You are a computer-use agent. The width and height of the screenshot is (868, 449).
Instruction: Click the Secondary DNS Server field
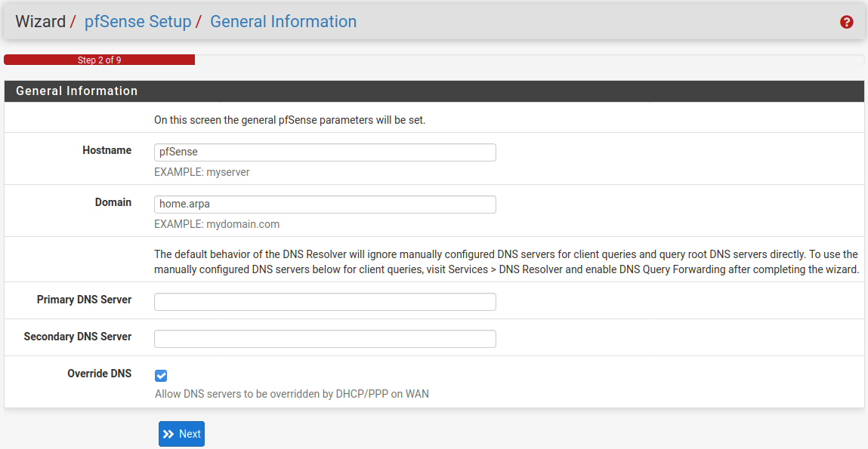[x=325, y=338]
